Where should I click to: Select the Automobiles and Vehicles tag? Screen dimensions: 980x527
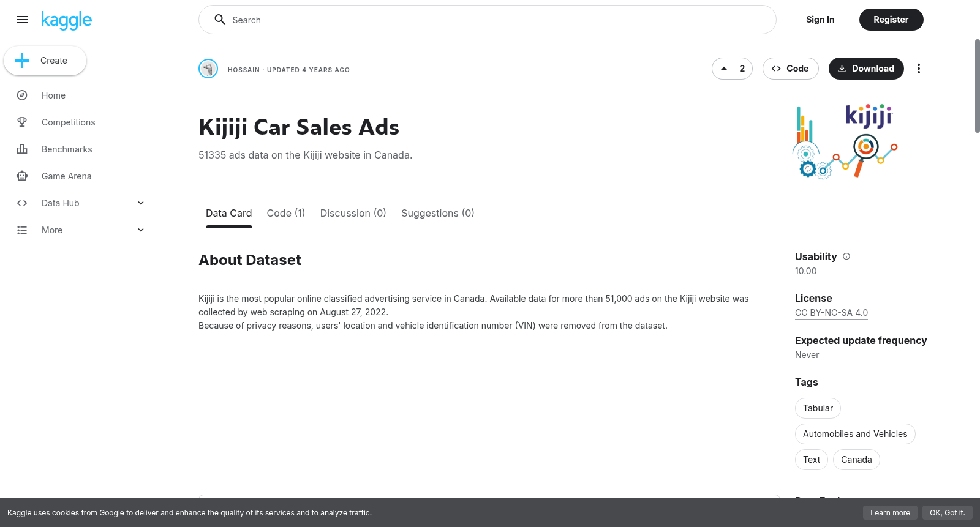pyautogui.click(x=855, y=434)
